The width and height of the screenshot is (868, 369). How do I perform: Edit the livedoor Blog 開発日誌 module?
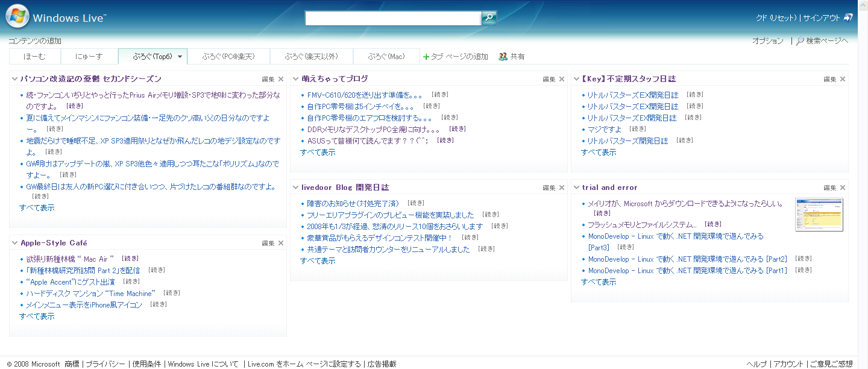(x=549, y=188)
